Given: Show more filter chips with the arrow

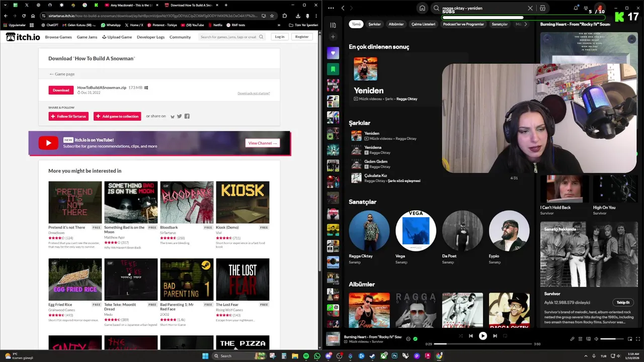Looking at the screenshot, I should pyautogui.click(x=525, y=24).
